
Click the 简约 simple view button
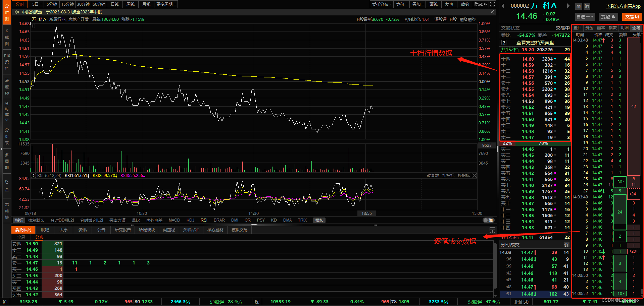pos(465,4)
